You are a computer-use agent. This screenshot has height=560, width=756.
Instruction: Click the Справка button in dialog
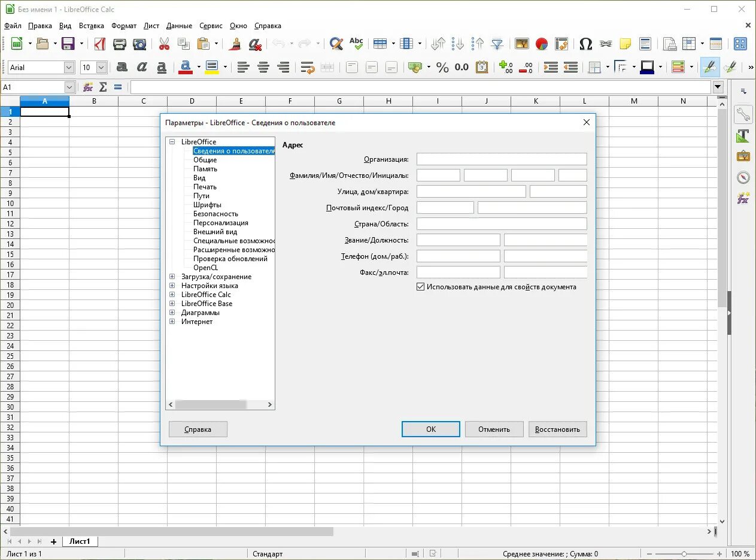pyautogui.click(x=198, y=429)
